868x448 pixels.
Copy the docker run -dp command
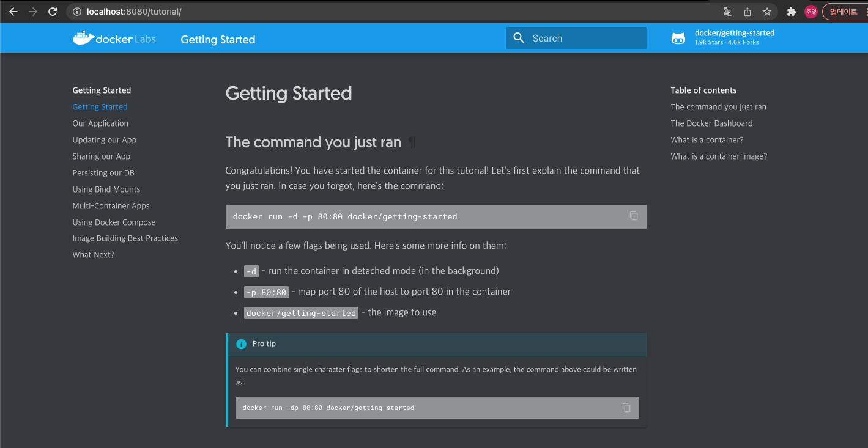626,408
